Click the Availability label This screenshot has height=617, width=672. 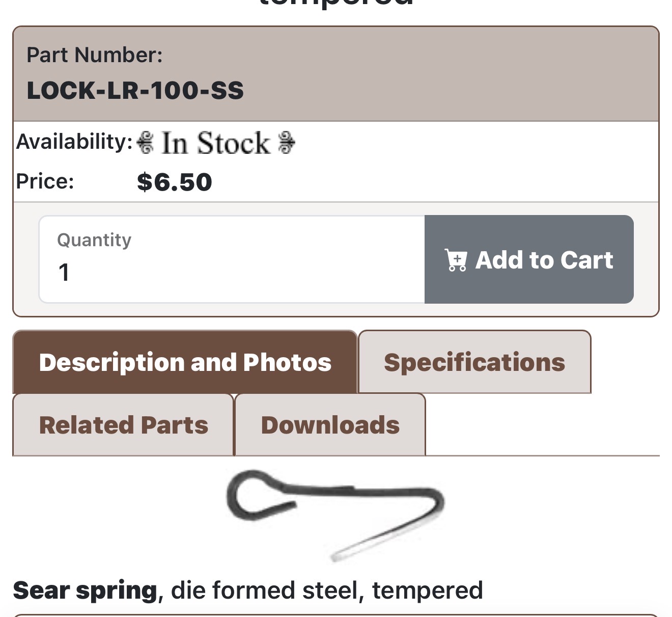coord(74,142)
